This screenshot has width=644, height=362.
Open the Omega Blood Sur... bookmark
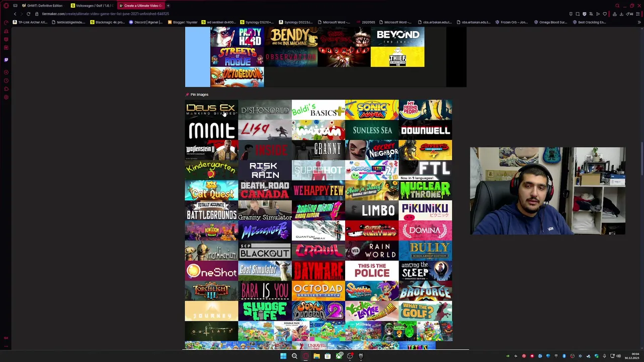[x=550, y=22]
